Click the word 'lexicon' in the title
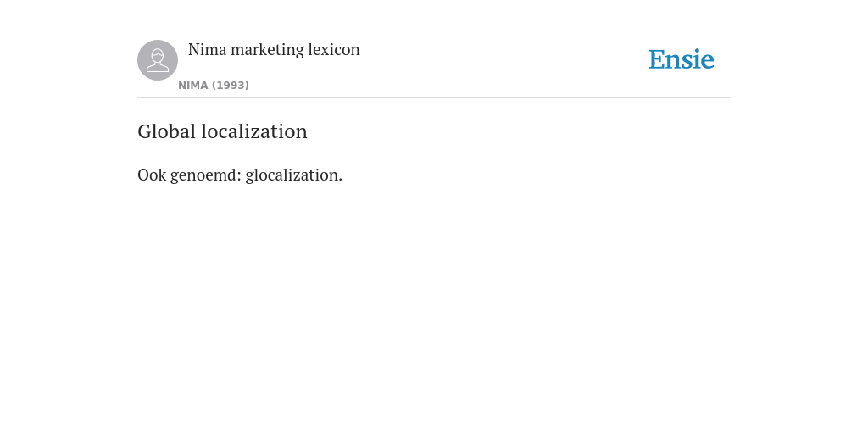Image resolution: width=868 pixels, height=434 pixels. point(334,49)
